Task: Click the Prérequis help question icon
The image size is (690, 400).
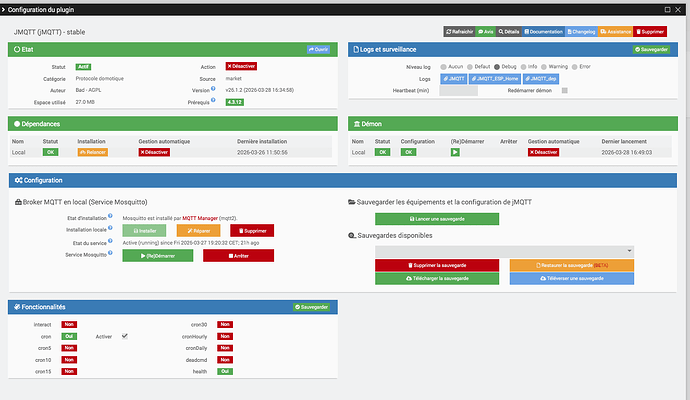Action: (213, 100)
